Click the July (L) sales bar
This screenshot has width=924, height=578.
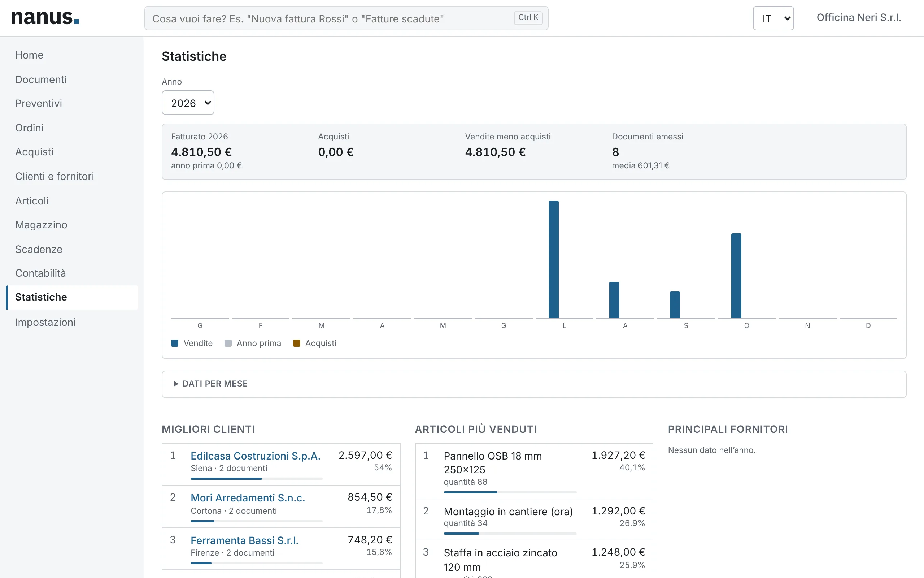554,259
